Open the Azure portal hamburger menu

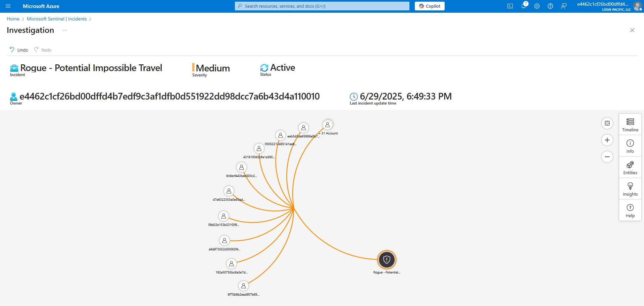[8, 6]
